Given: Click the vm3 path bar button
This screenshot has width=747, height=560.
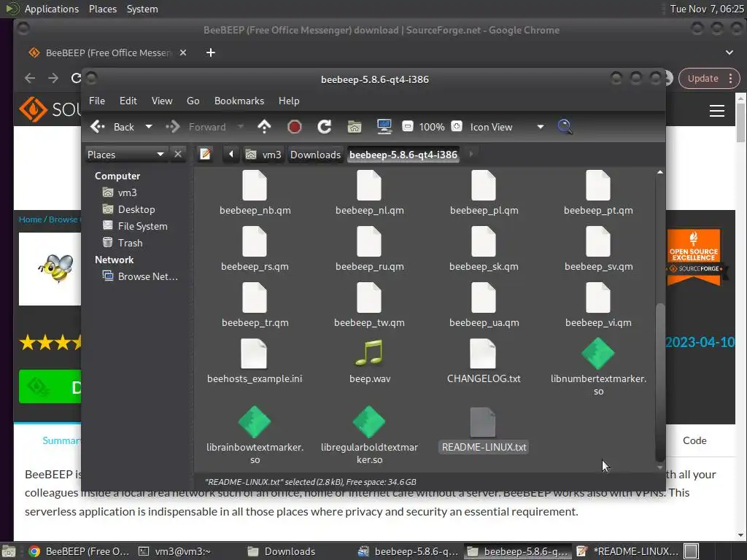Looking at the screenshot, I should (264, 155).
